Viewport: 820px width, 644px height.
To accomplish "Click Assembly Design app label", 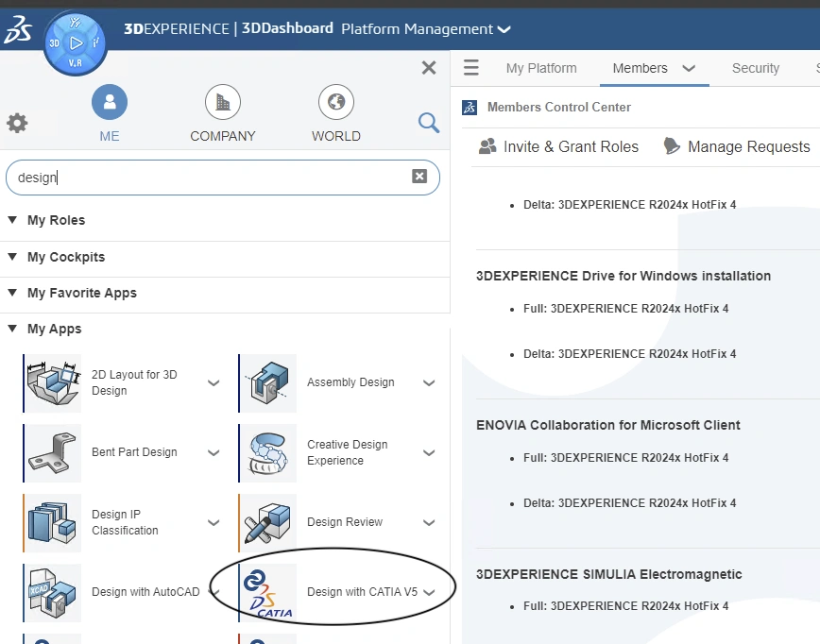I will point(350,382).
